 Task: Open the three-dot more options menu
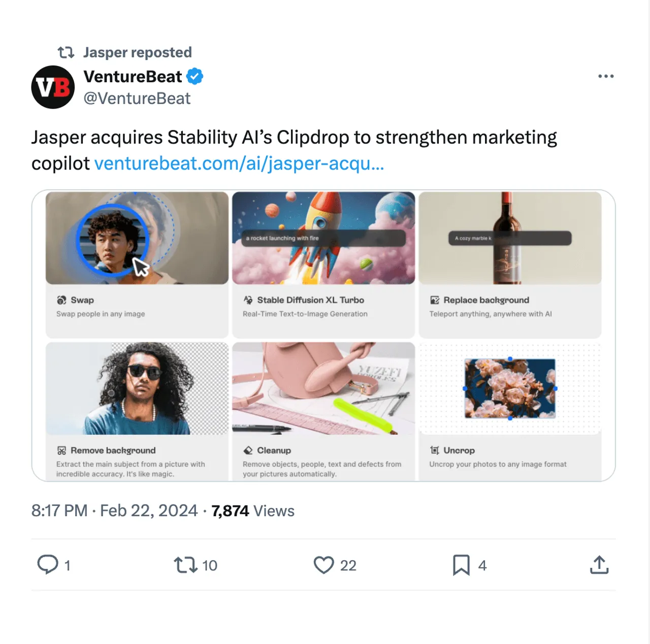606,76
